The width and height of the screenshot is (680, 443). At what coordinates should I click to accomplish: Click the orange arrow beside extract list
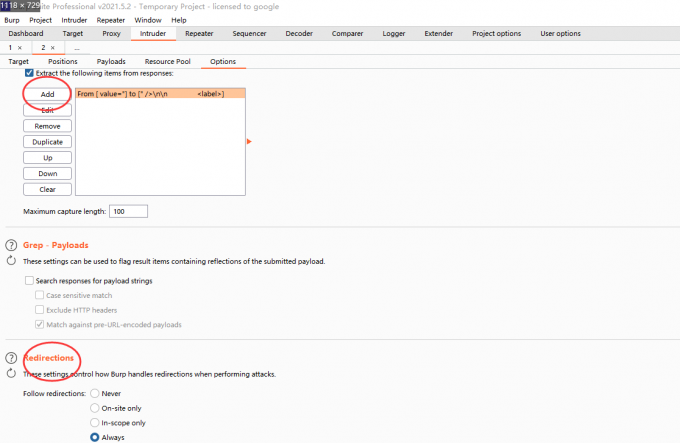click(249, 141)
